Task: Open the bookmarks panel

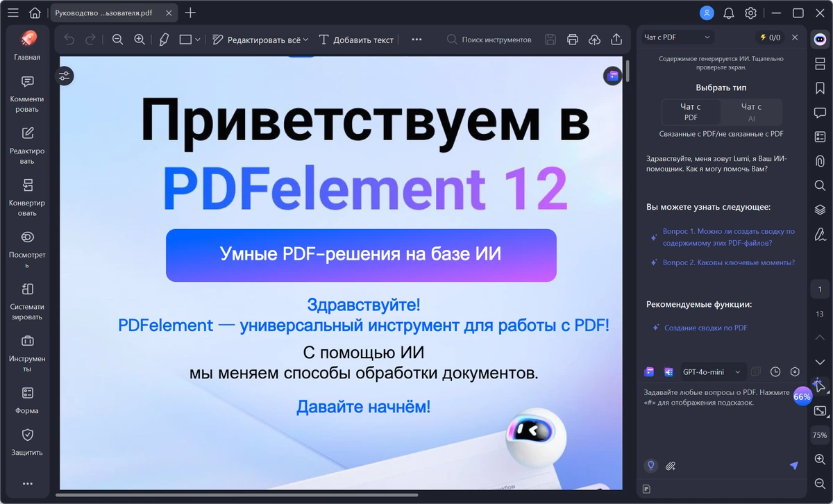Action: coord(820,88)
